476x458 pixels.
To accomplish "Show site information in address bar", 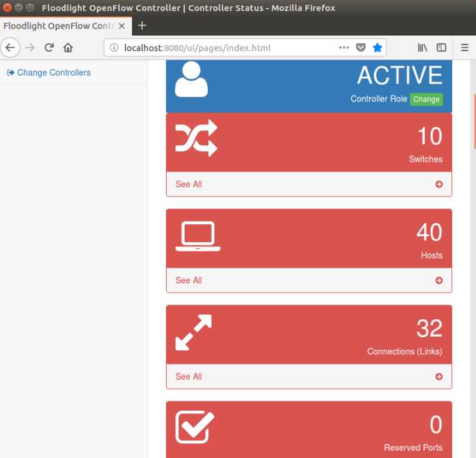I will click(x=114, y=48).
